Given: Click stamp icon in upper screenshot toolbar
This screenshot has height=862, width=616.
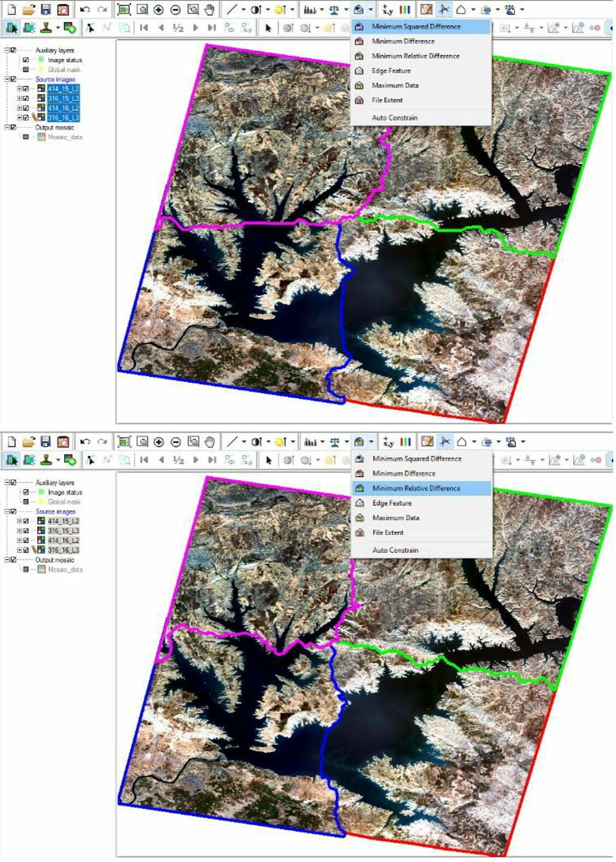Looking at the screenshot, I should pyautogui.click(x=46, y=27).
